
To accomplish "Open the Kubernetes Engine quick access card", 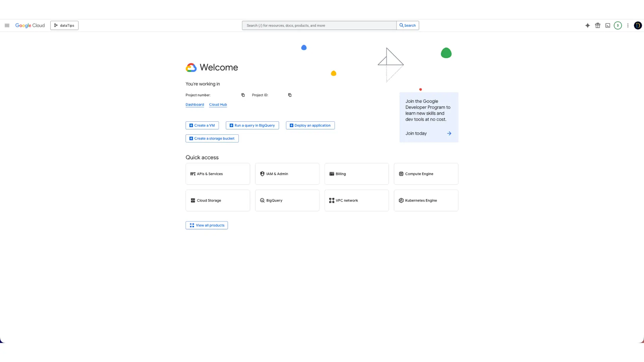I will point(426,200).
